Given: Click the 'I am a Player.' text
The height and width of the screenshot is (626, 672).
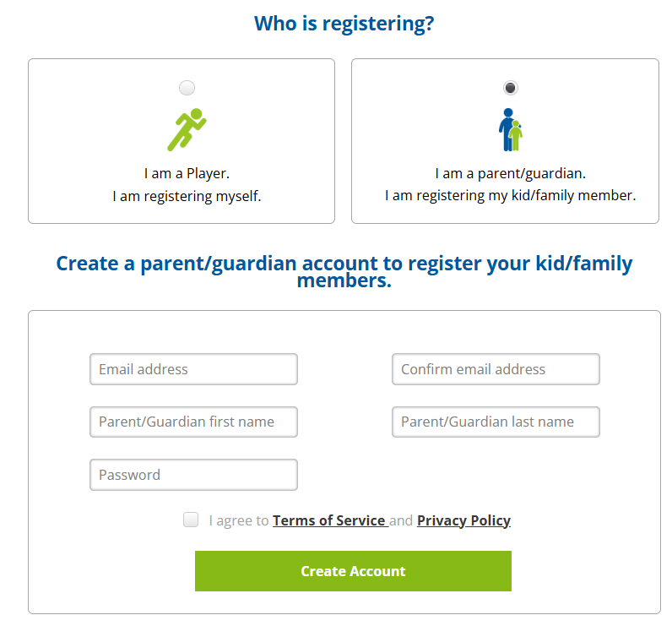Looking at the screenshot, I should point(187,173).
